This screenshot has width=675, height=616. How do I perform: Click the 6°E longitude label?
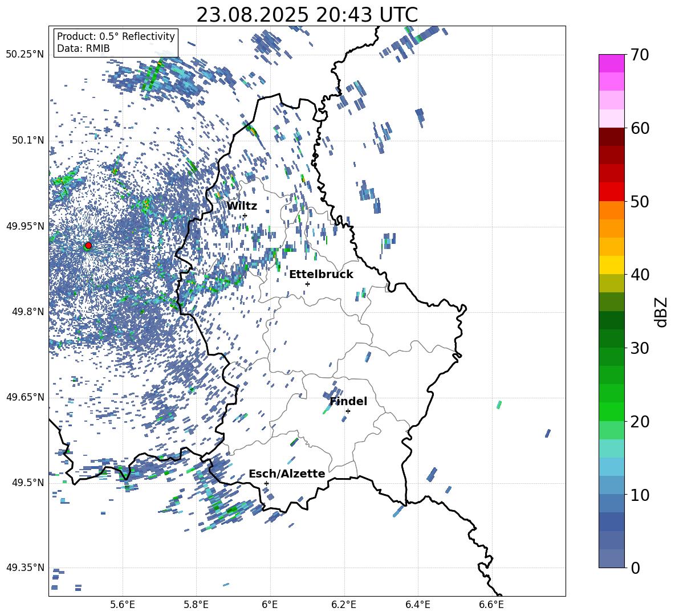[x=270, y=605]
